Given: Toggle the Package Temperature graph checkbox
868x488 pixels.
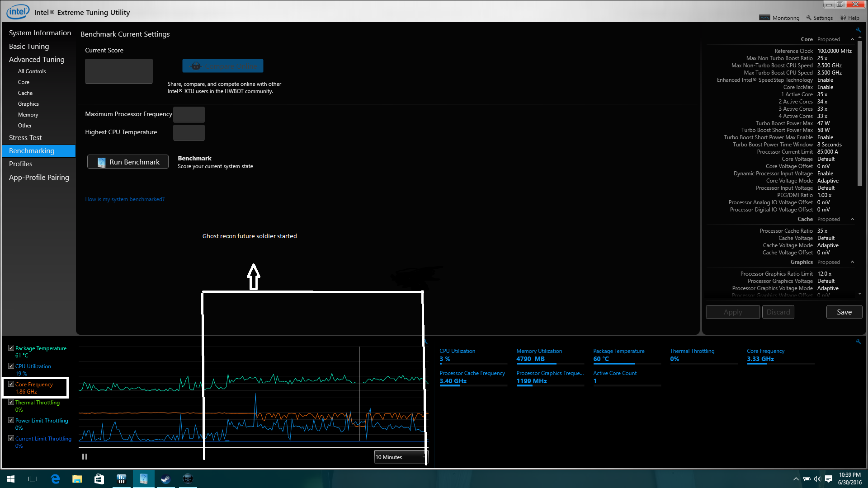Looking at the screenshot, I should tap(11, 348).
